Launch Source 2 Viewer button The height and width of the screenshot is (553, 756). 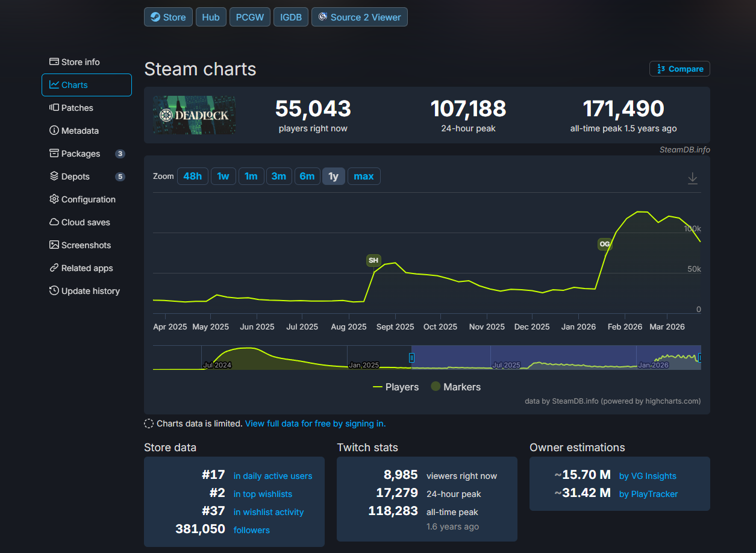360,17
